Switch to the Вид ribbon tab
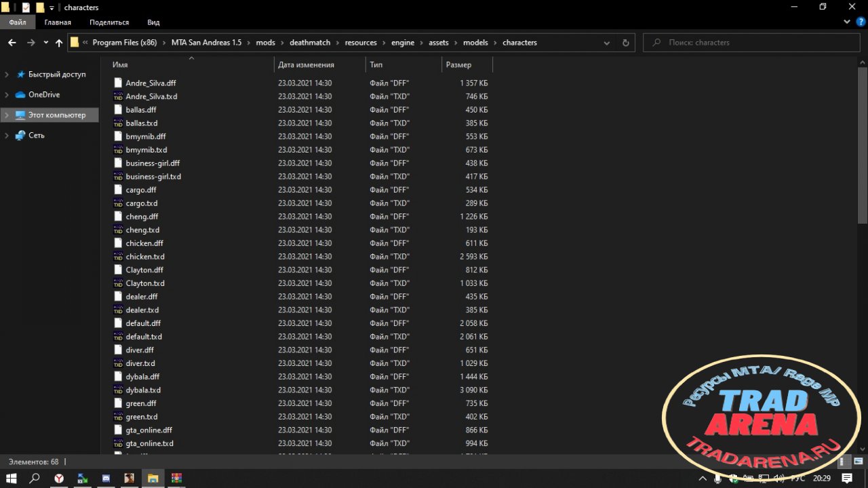Screen dimensions: 868x488 click(x=153, y=22)
